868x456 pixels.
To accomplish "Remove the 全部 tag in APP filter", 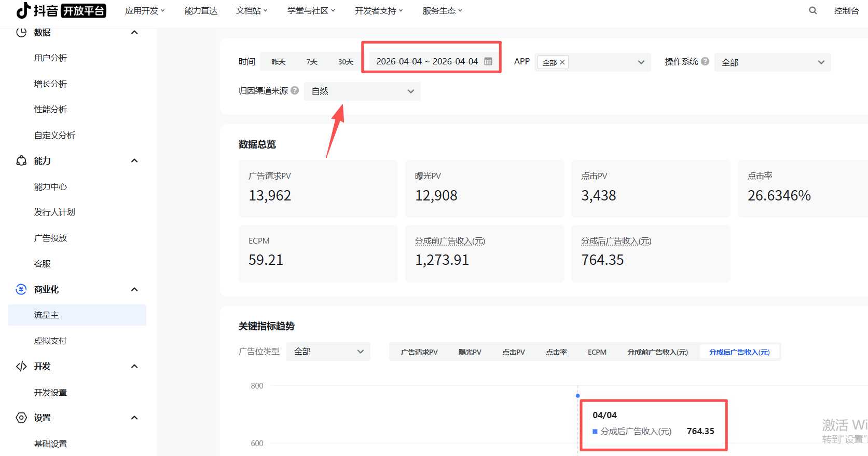I will tap(562, 62).
